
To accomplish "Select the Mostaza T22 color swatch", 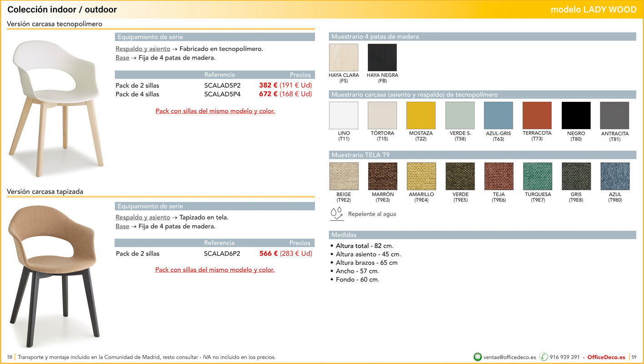I will [x=421, y=116].
